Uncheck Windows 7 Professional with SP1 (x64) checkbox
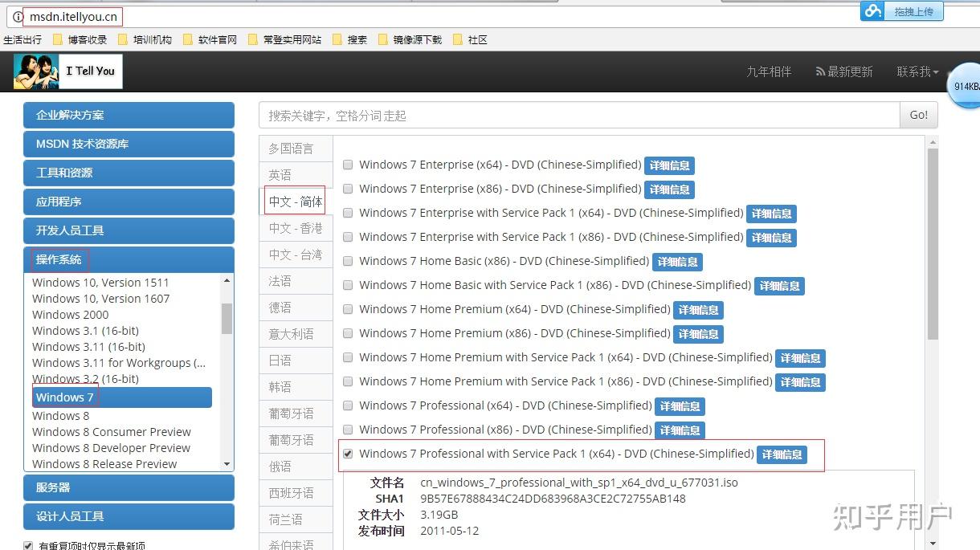 348,454
